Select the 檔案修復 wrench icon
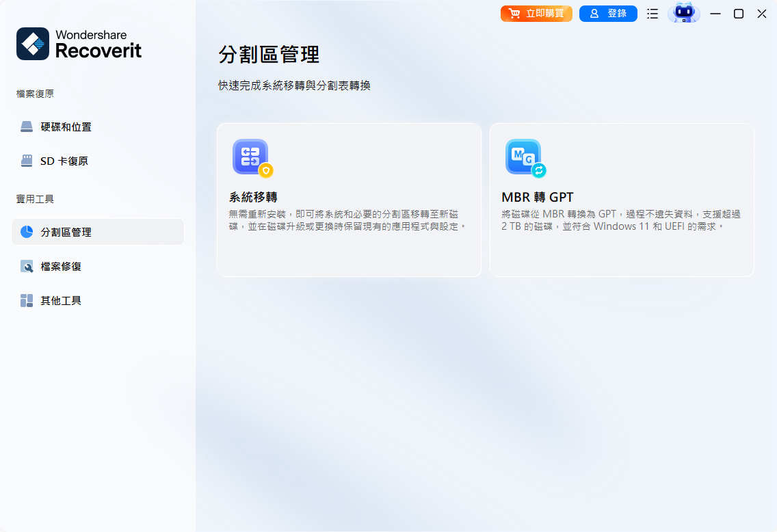This screenshot has height=532, width=777. click(26, 265)
